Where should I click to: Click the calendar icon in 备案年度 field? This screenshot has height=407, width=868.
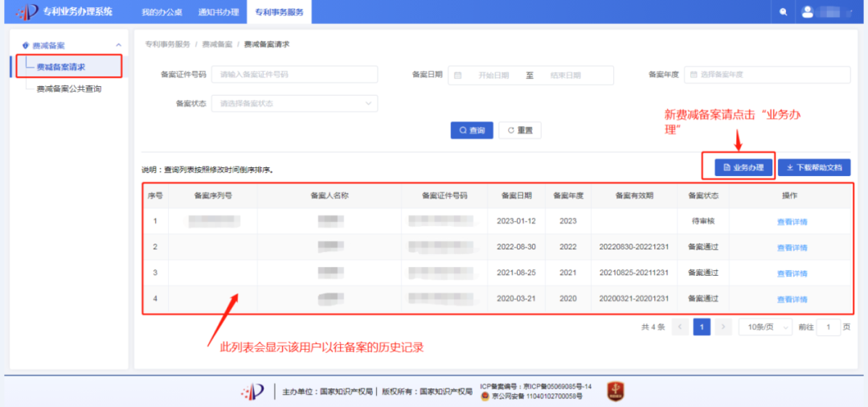(x=693, y=74)
